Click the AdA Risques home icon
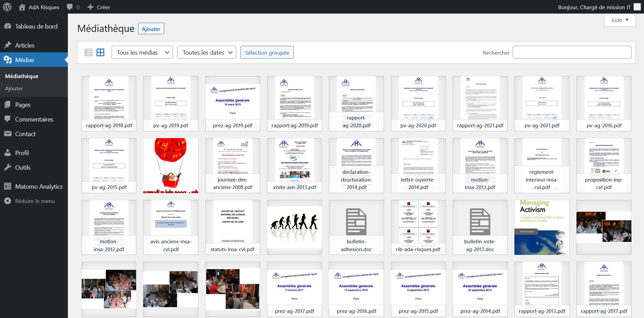Screen dimensions: 644x318 click(22, 7)
